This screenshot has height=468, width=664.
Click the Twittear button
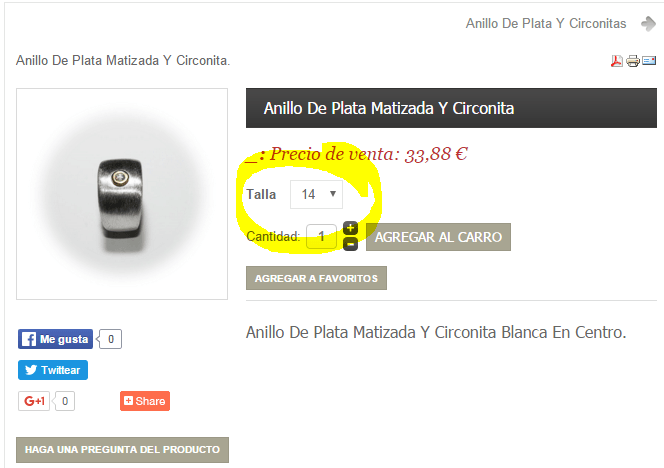click(x=53, y=370)
